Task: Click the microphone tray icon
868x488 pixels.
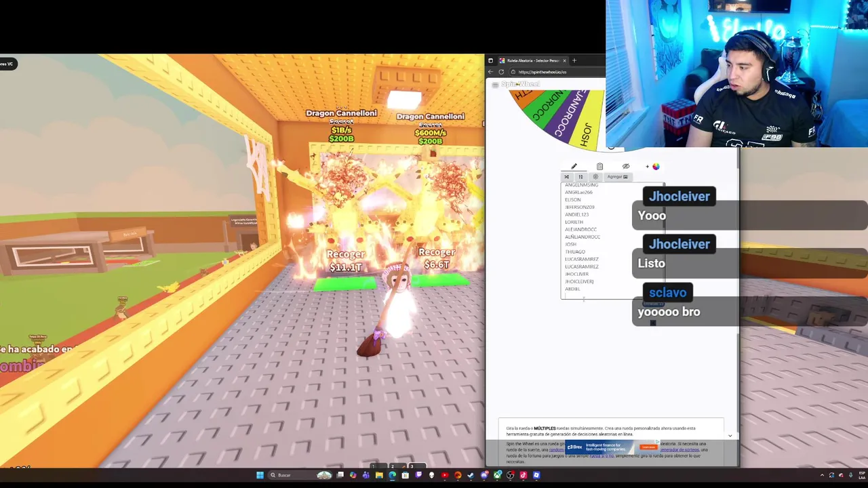Action: 851,475
